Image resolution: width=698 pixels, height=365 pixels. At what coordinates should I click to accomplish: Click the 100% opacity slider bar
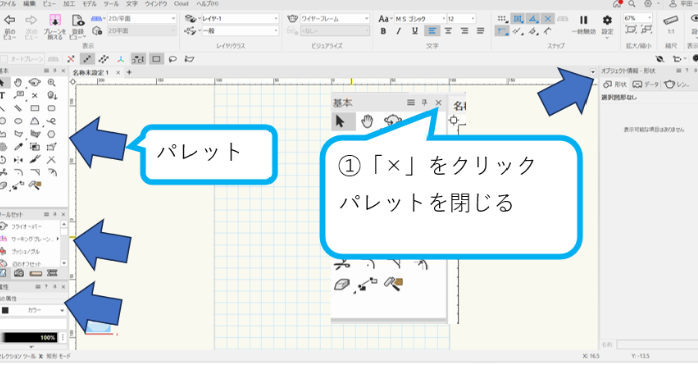(x=30, y=337)
